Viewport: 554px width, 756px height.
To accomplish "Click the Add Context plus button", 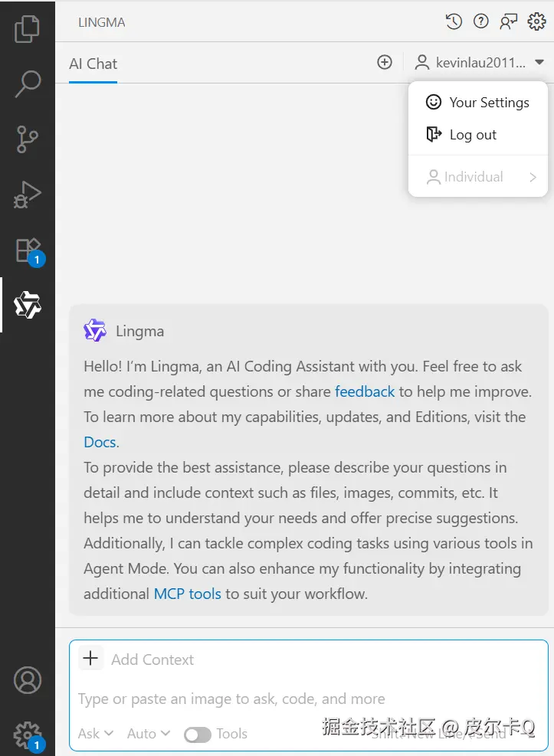I will (x=91, y=658).
